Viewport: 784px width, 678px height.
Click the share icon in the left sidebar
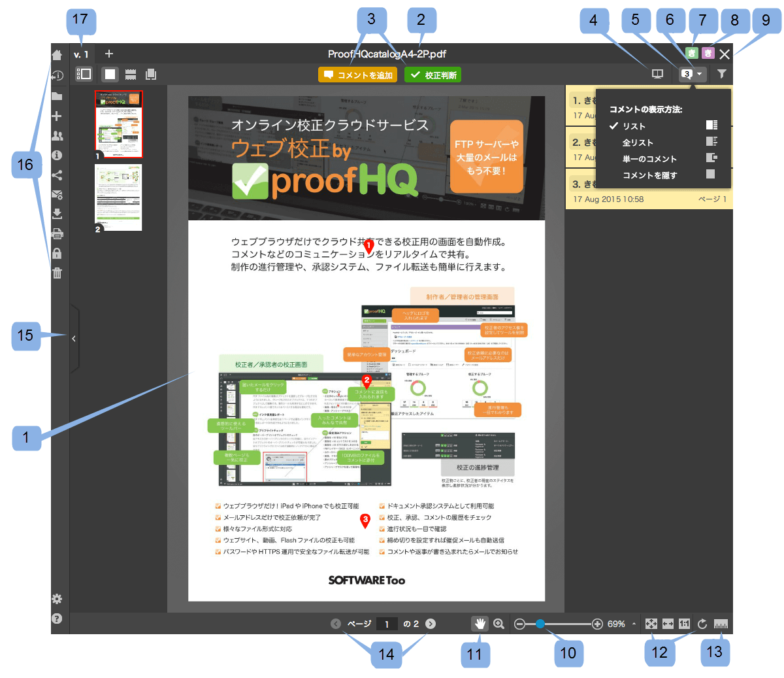click(57, 175)
